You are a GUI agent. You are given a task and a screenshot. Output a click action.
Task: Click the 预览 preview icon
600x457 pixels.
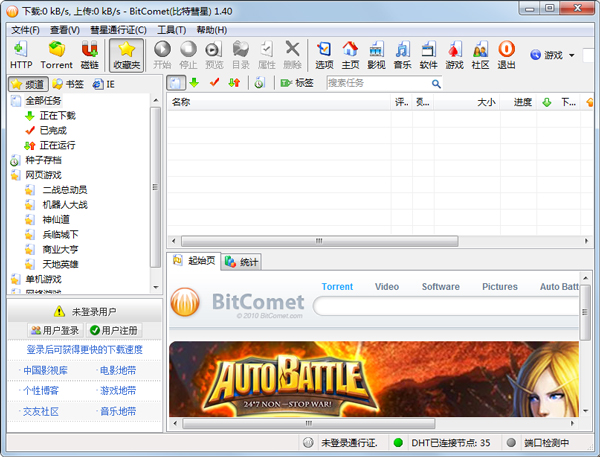214,55
